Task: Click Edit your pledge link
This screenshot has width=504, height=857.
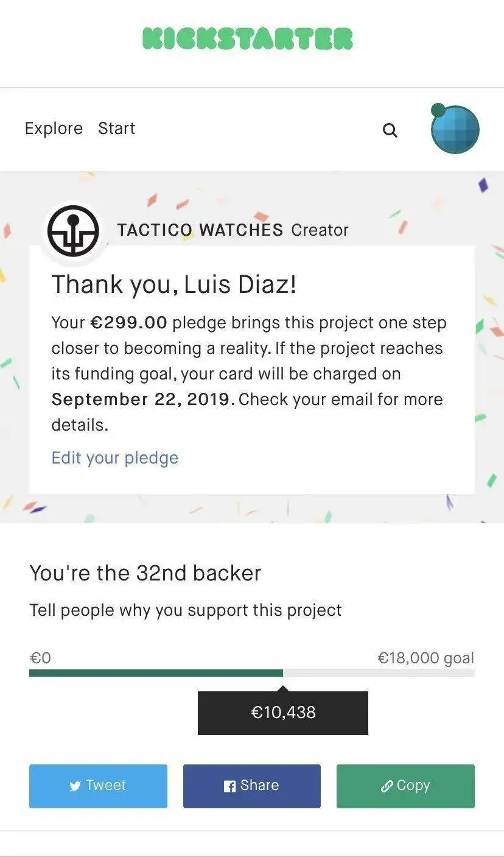Action: coord(115,458)
